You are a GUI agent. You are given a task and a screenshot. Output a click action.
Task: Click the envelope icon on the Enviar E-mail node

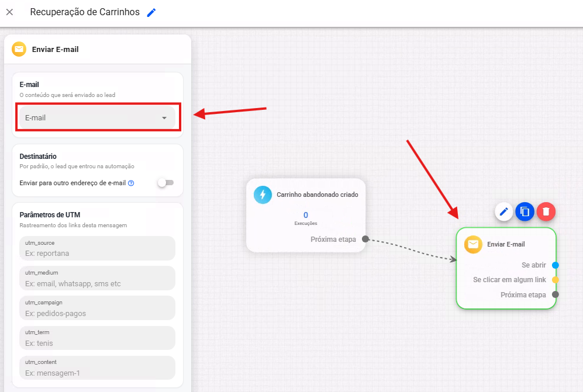pos(473,244)
